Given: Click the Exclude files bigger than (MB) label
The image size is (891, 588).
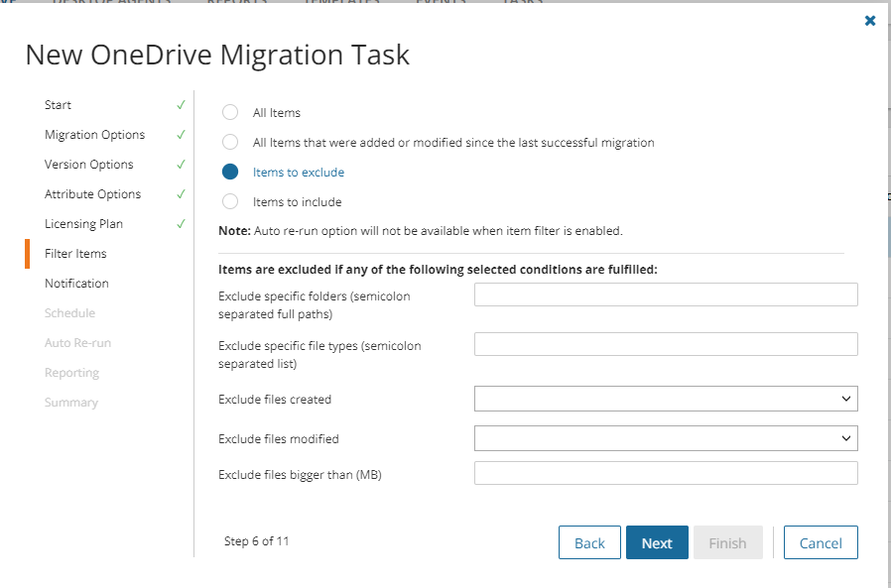Looking at the screenshot, I should (300, 475).
